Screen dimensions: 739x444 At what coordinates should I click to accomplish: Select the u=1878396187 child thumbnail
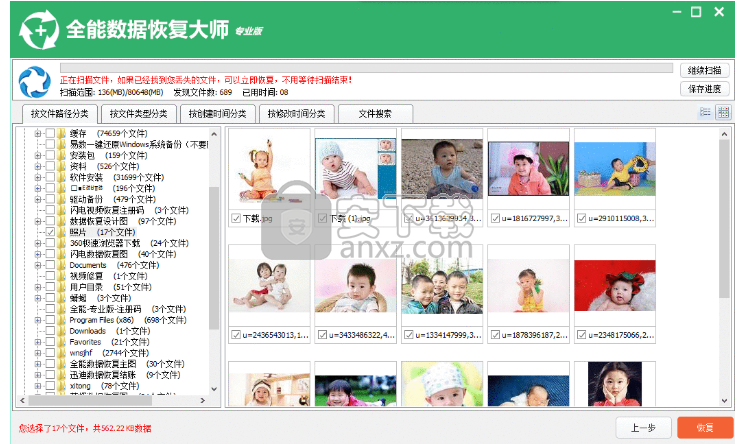(528, 285)
